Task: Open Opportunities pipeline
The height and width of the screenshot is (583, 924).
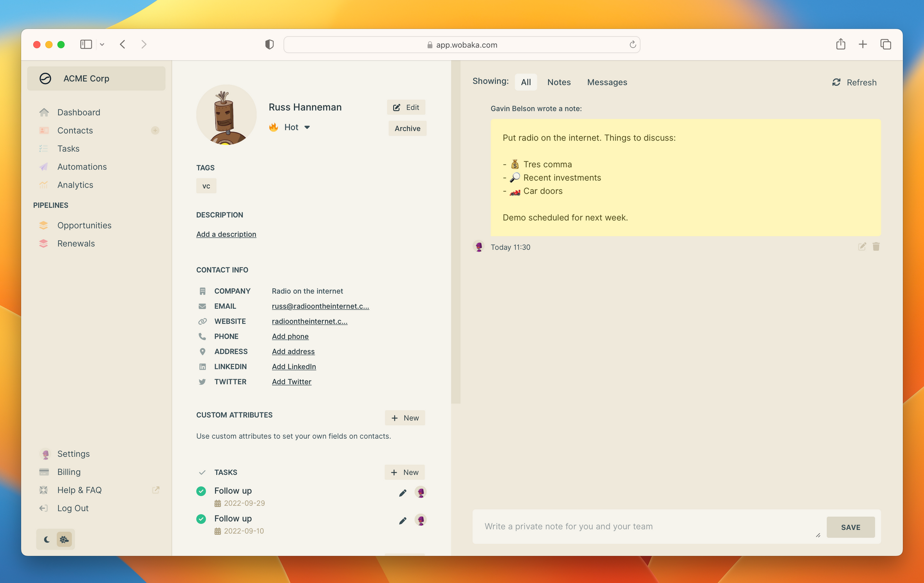Action: point(84,225)
